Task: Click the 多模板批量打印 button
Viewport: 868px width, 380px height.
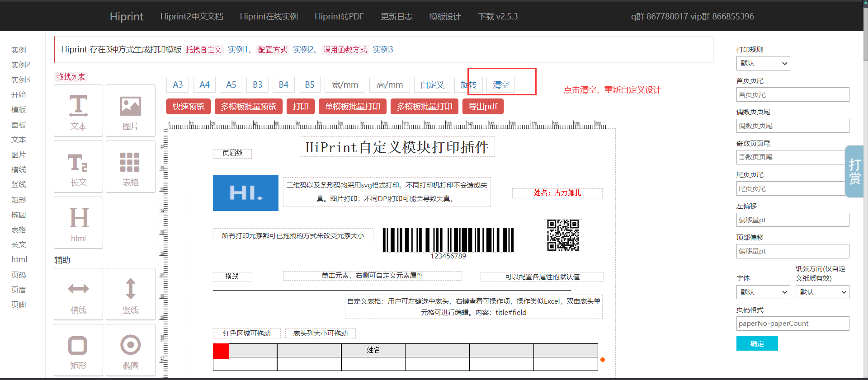Action: (425, 106)
